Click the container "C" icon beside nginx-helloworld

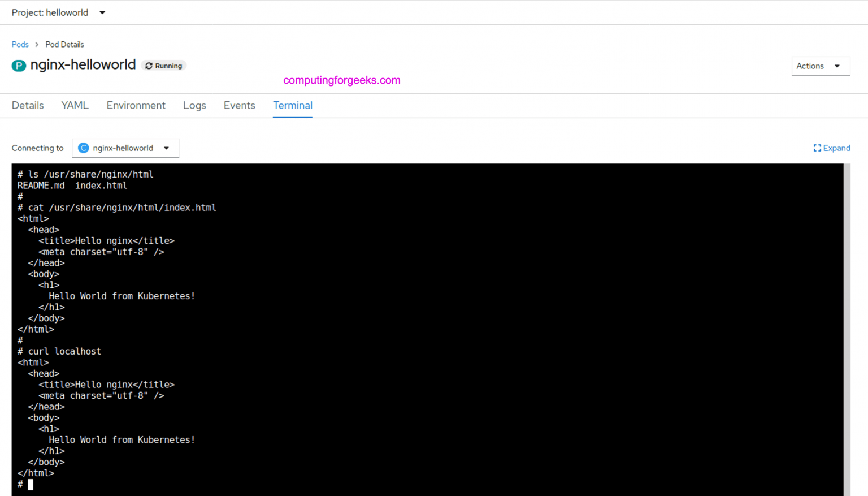point(83,148)
